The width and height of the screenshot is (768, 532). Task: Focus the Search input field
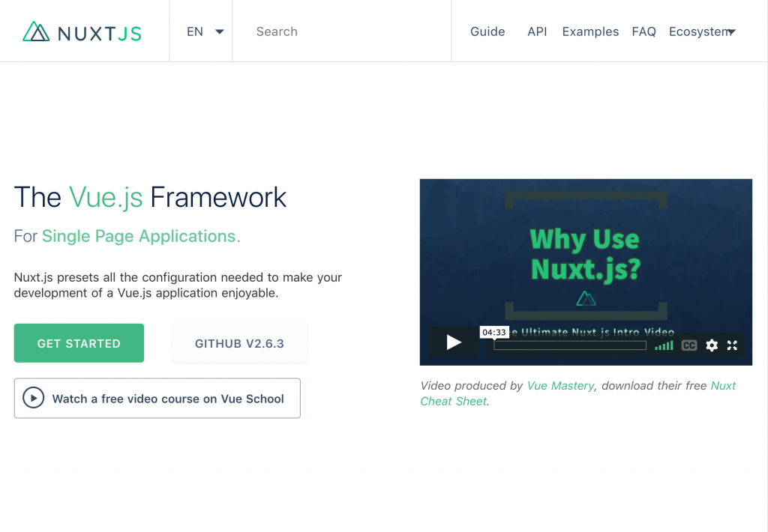(x=342, y=31)
